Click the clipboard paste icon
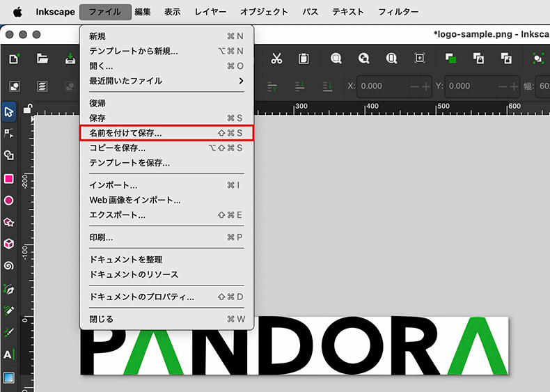Screen dimensions: 550x392 (304, 58)
